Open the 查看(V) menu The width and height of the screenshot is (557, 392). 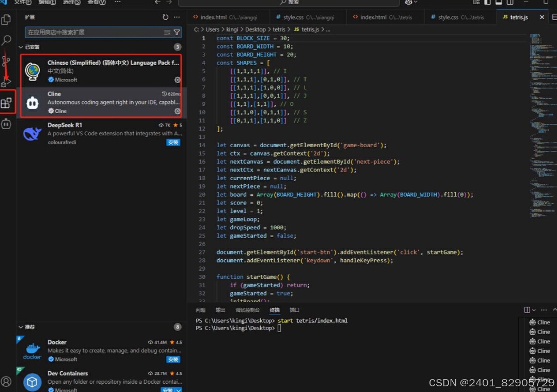tap(96, 2)
